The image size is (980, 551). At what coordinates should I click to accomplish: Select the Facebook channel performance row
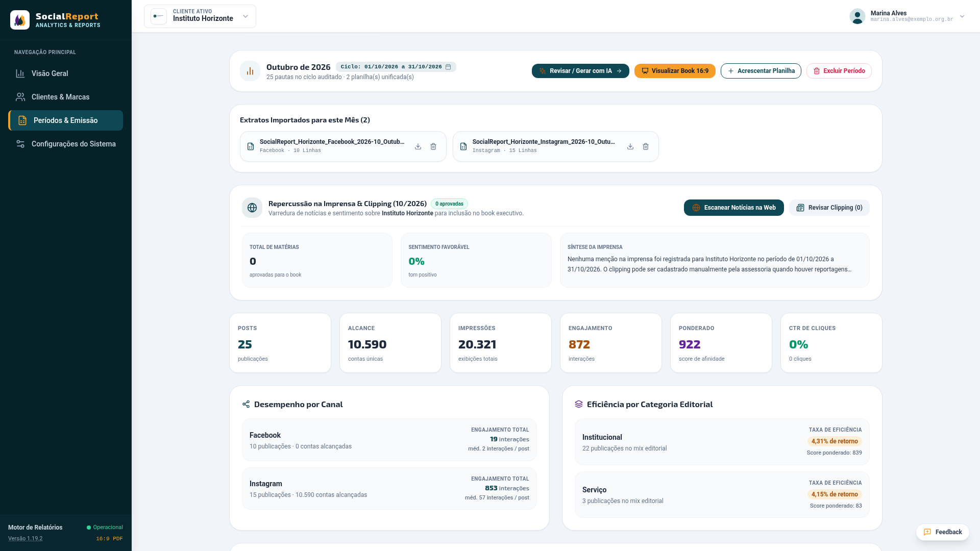click(x=389, y=440)
